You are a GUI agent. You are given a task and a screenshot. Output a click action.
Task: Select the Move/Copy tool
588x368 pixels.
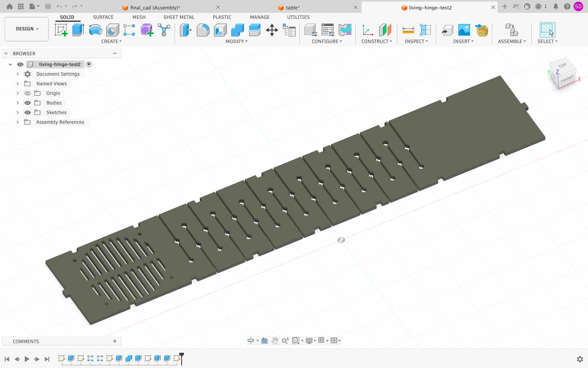(272, 30)
